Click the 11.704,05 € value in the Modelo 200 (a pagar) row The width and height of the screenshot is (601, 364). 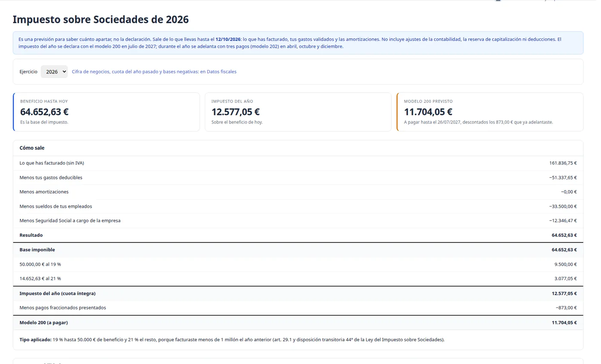point(564,323)
